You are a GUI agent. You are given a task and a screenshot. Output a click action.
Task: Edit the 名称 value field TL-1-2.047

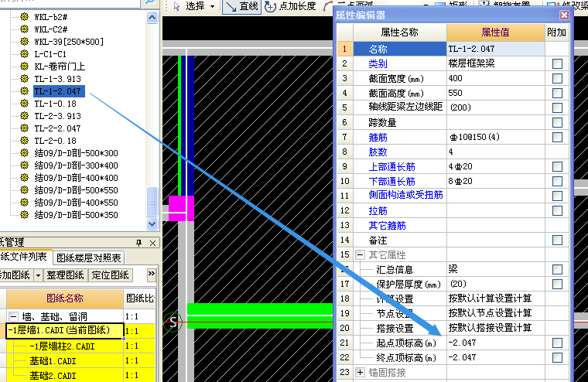coord(496,49)
